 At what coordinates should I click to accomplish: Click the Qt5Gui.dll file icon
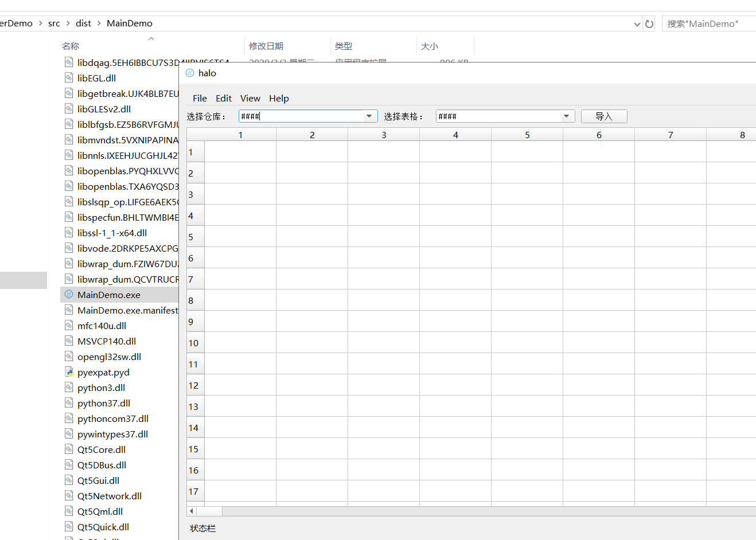69,480
